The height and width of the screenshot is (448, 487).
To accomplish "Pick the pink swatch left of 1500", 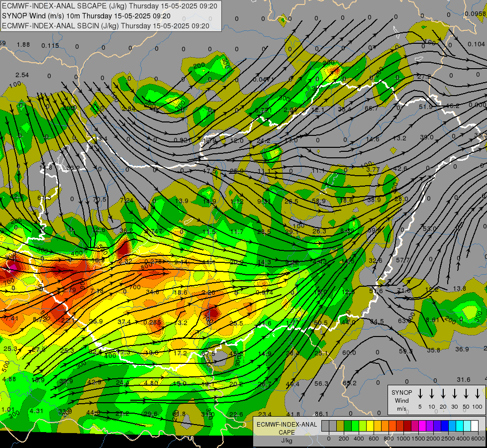I will [415, 426].
